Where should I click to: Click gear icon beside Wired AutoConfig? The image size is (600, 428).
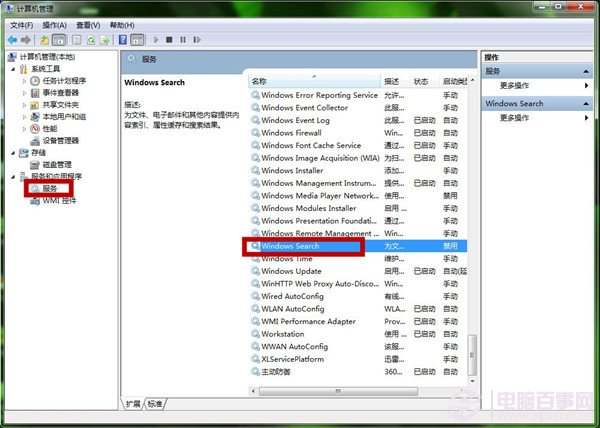coord(255,296)
